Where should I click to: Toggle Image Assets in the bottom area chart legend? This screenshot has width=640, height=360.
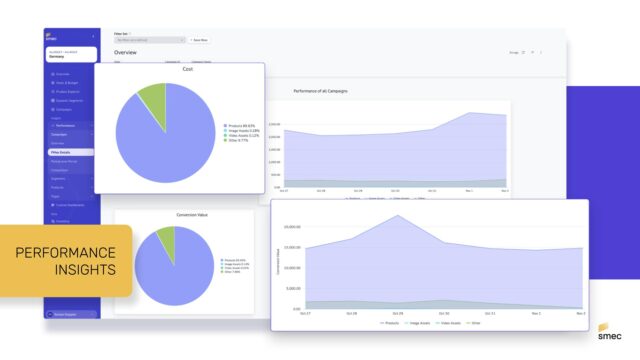pos(417,323)
